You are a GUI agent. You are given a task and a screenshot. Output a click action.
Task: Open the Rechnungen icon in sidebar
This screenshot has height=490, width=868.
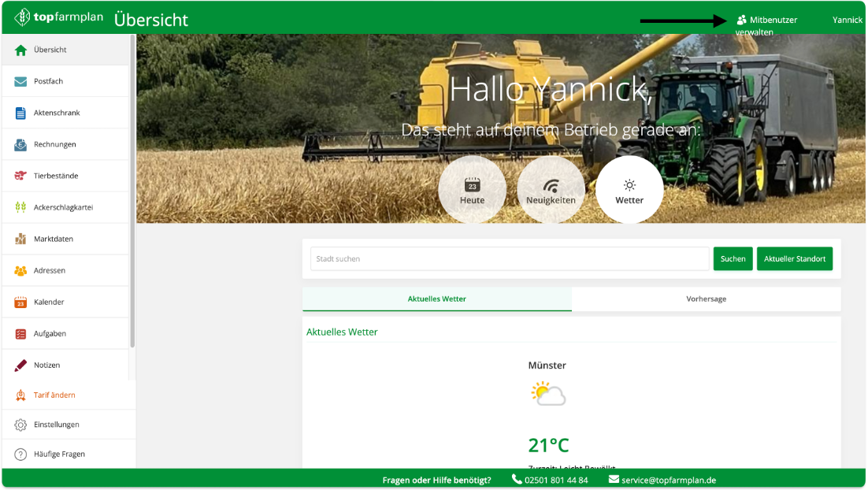click(x=20, y=144)
